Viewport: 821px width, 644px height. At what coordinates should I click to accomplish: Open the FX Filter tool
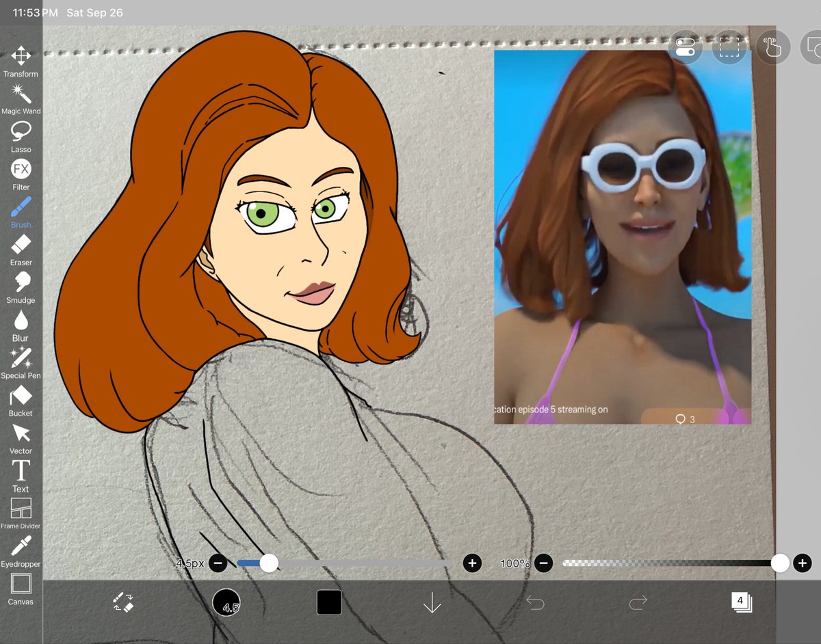pos(21,174)
